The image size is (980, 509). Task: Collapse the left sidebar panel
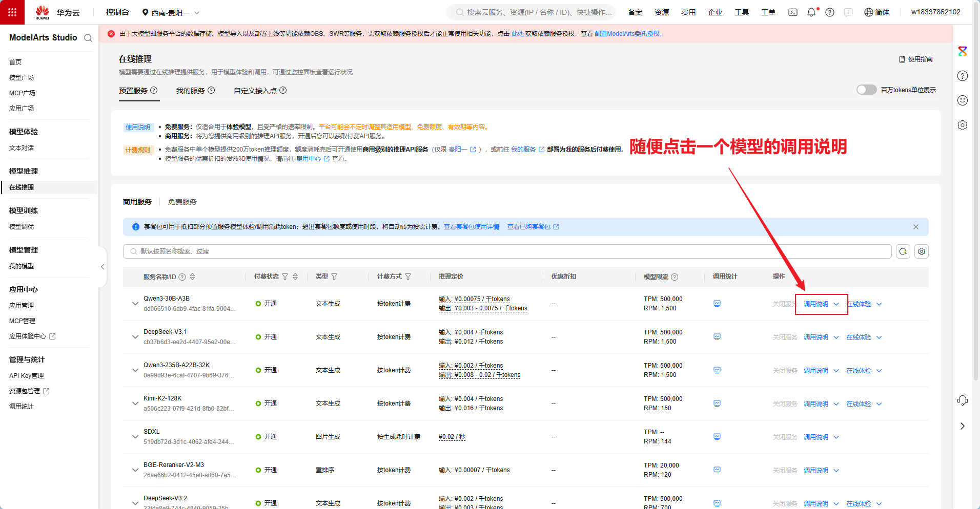pos(103,267)
